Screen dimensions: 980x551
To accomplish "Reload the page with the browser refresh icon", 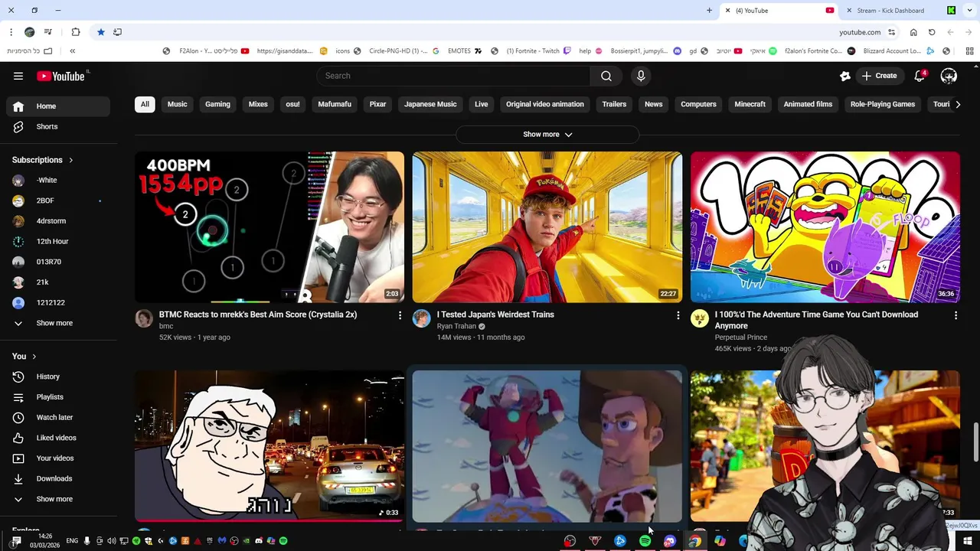I will coord(932,32).
